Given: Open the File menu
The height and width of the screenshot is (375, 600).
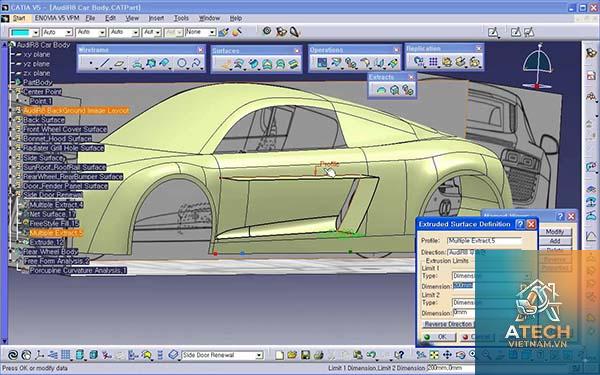Looking at the screenshot, I should 90,18.
